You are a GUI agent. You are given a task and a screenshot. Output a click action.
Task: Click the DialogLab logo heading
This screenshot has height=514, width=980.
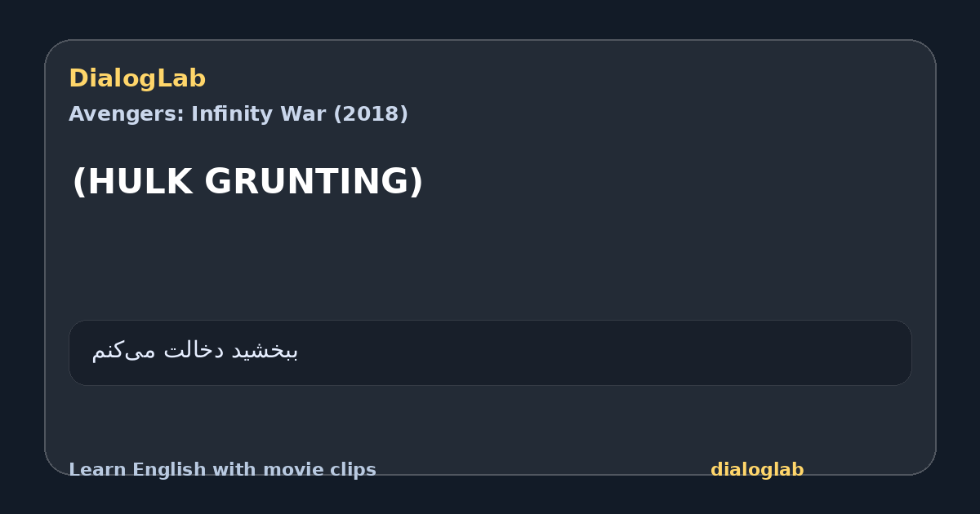[137, 78]
